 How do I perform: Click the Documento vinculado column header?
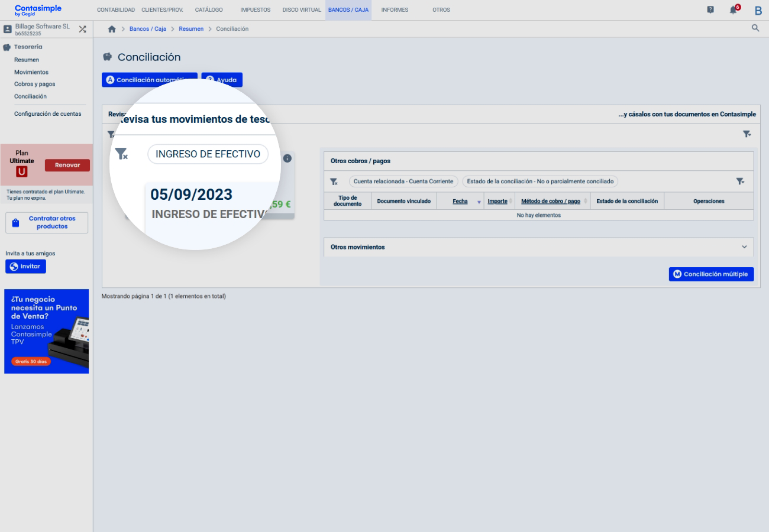pyautogui.click(x=404, y=202)
